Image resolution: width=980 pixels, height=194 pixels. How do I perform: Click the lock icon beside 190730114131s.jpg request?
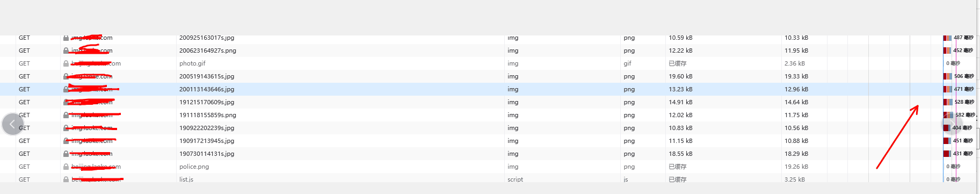pyautogui.click(x=66, y=154)
